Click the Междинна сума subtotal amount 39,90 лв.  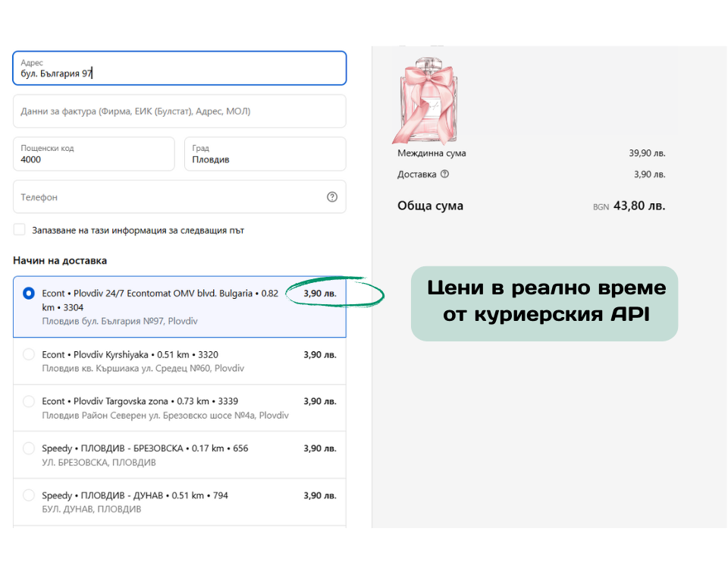pos(647,153)
